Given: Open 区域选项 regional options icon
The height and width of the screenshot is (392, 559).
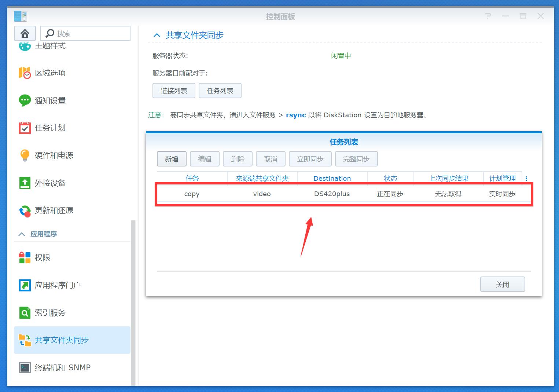Looking at the screenshot, I should point(25,73).
